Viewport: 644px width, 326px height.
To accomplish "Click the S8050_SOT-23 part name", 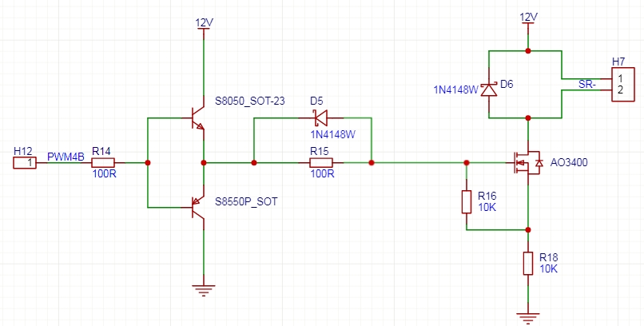I will pos(250,101).
